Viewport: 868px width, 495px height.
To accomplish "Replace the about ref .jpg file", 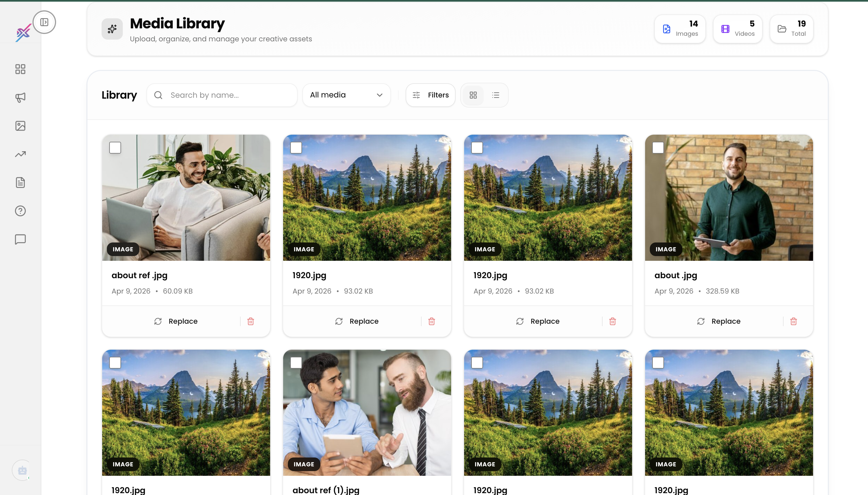I will (x=176, y=321).
